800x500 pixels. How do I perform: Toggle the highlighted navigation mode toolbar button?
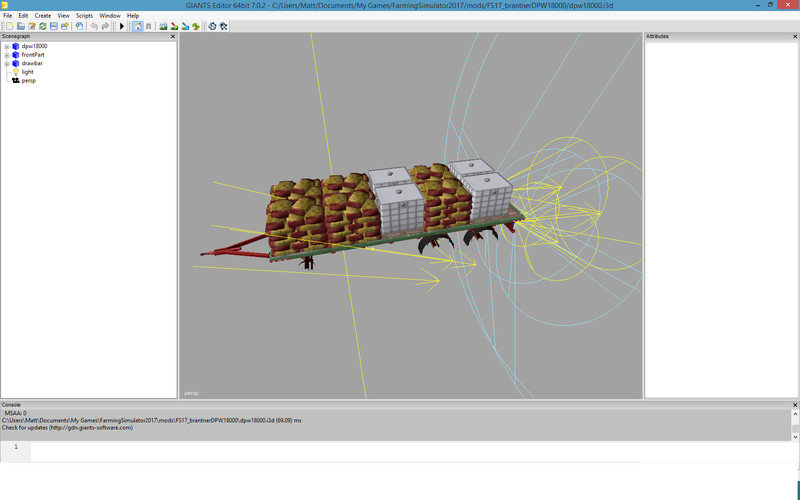[x=137, y=26]
